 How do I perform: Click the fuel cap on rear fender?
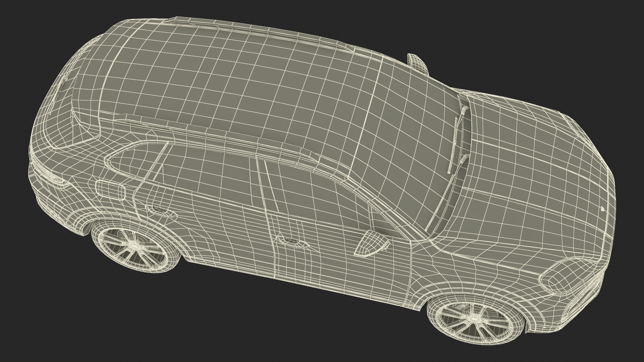coord(110,190)
